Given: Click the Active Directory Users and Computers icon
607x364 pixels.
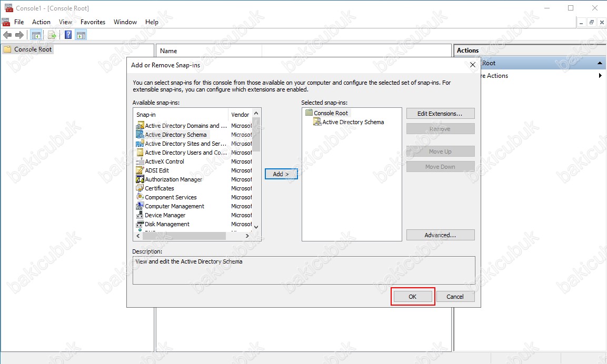Looking at the screenshot, I should [x=140, y=153].
